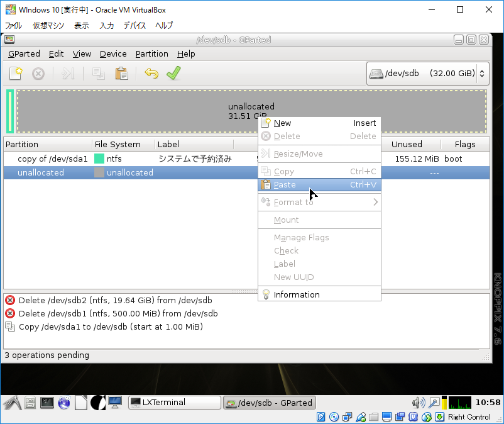Open the file manager icon in taskbar
The image size is (504, 424).
[30, 403]
